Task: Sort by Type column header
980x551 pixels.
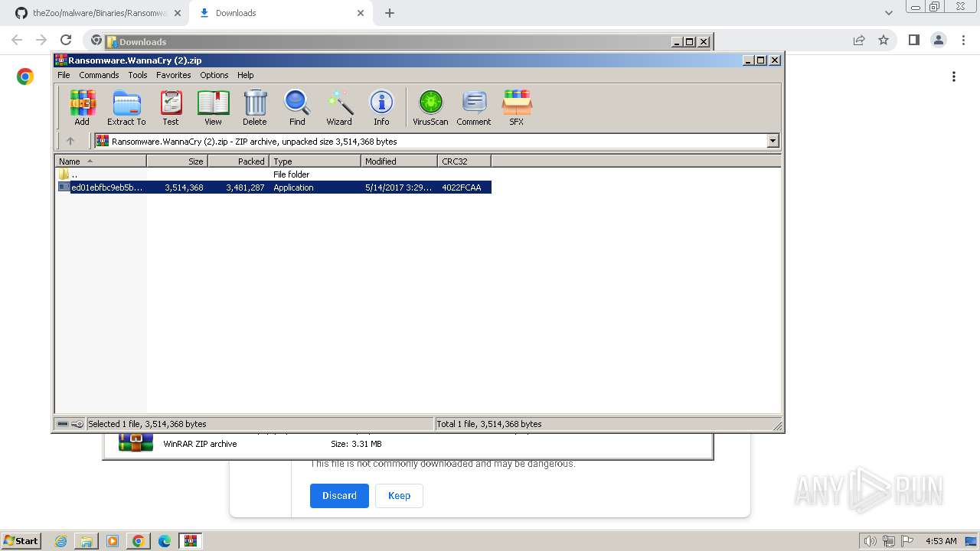Action: pyautogui.click(x=315, y=161)
